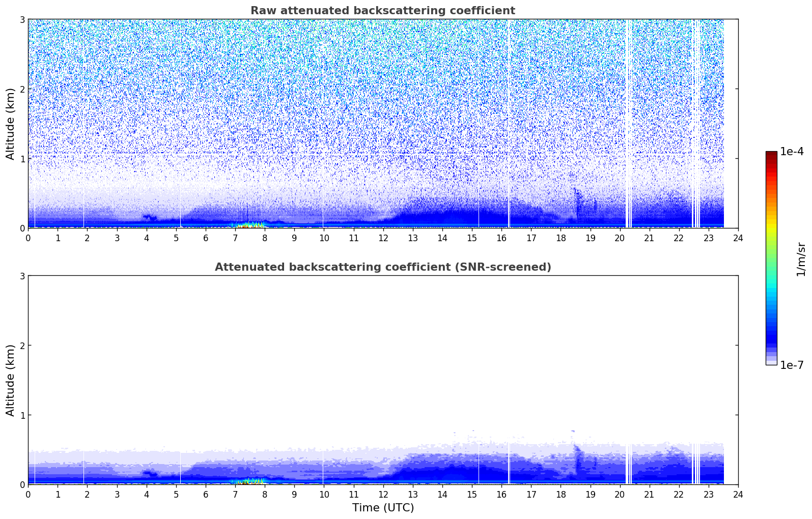Click time tick "6" on the SNR-screened plot
This screenshot has height=519, width=812.
[206, 494]
